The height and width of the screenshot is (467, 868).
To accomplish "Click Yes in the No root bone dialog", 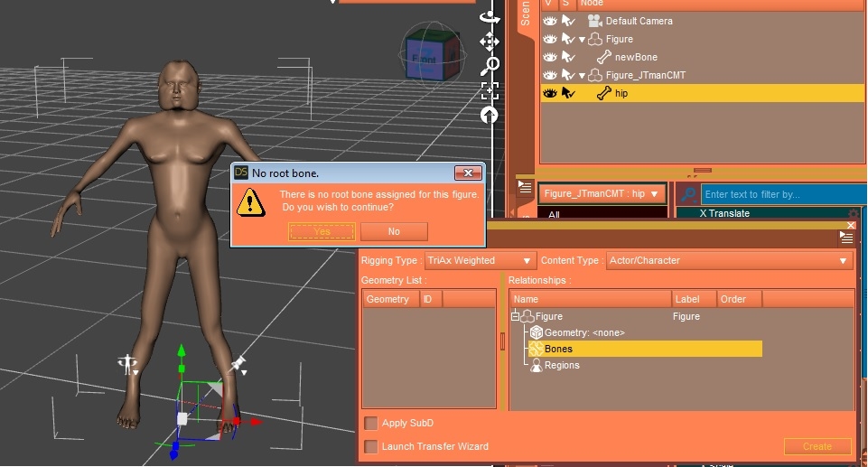I will tap(322, 232).
